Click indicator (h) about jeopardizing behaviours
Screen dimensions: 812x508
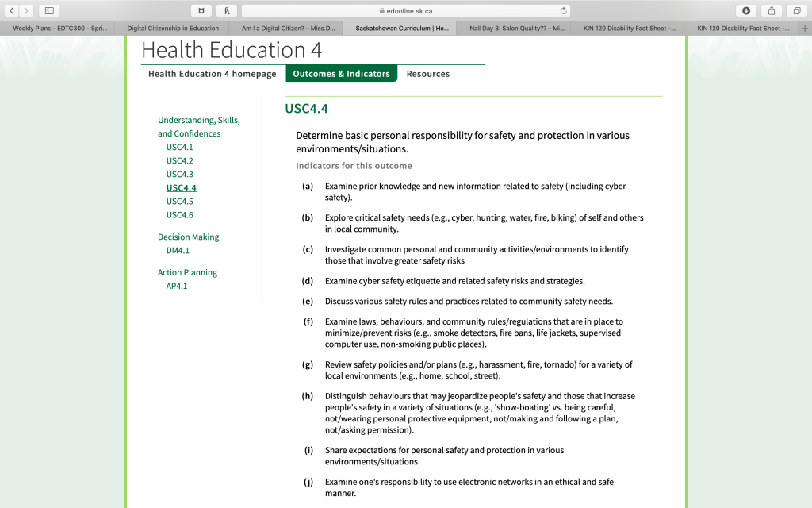(480, 413)
